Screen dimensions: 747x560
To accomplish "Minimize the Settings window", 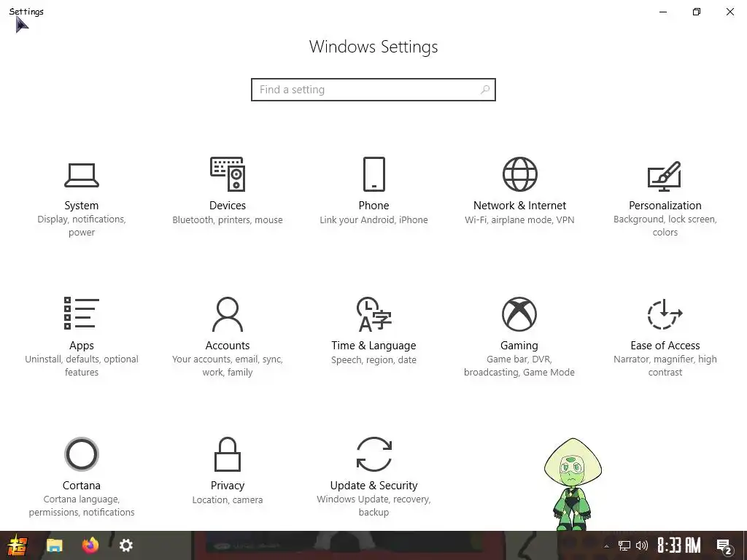I will point(663,12).
